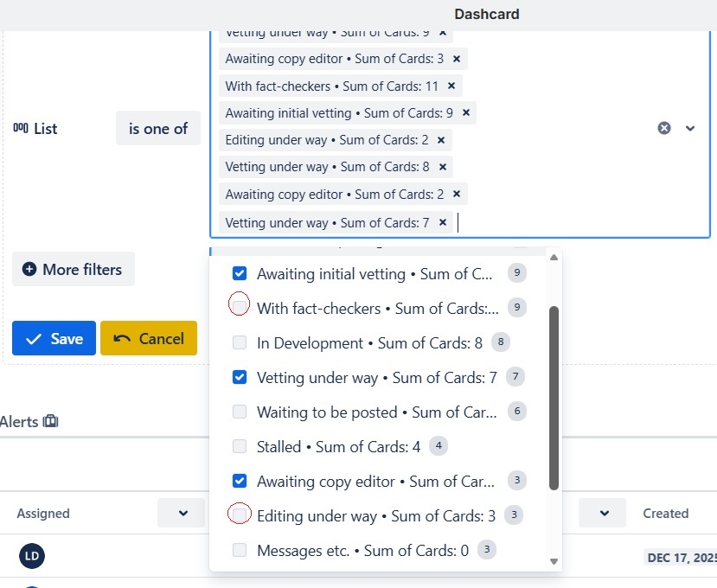Remove the 'Editing under way • Sum of Cards: 2' chip
Screen dimensions: 717x588
point(441,140)
